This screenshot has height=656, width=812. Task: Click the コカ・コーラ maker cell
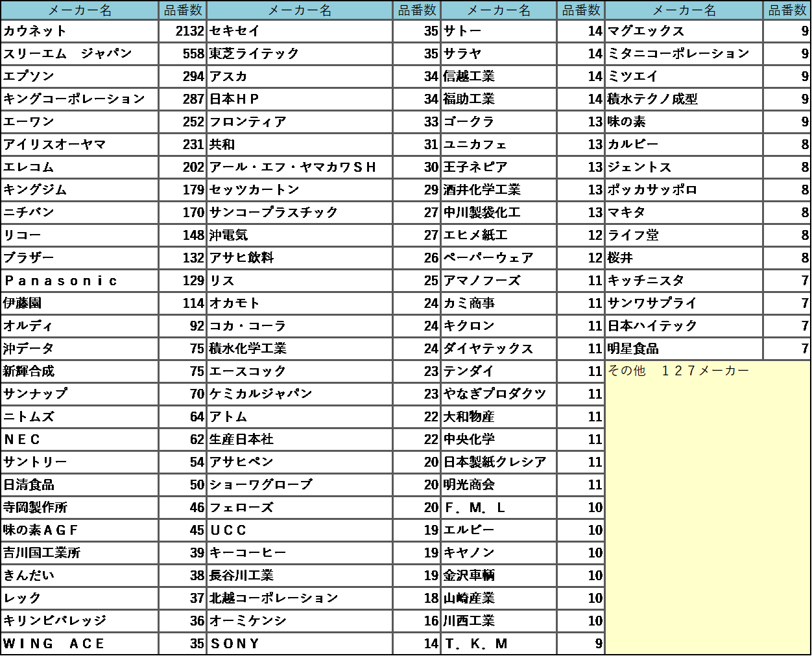(300, 326)
